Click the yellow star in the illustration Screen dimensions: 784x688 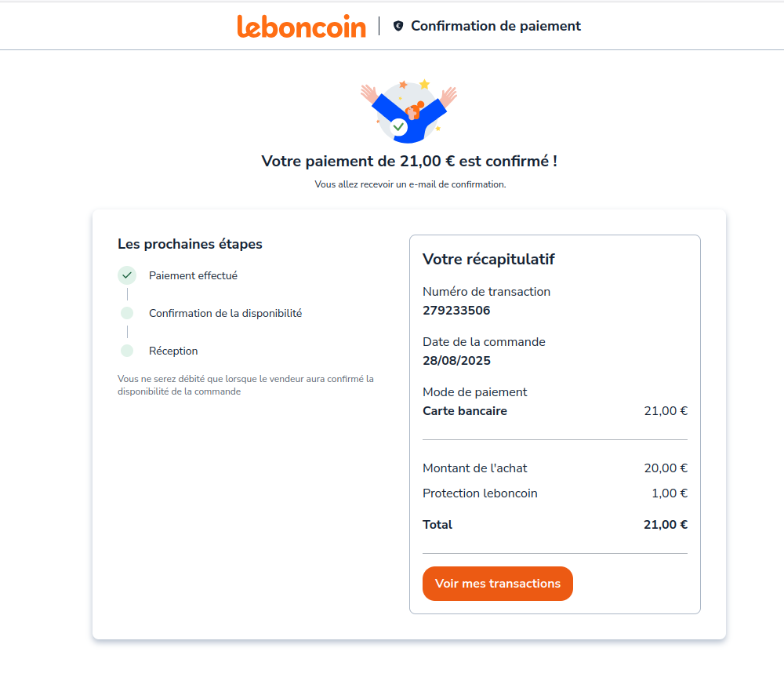pos(424,84)
